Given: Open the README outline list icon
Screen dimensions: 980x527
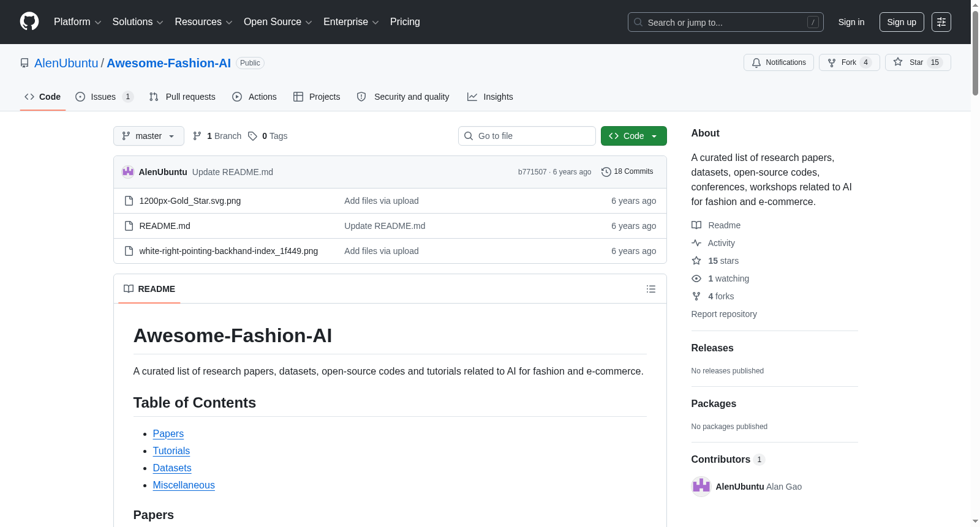Looking at the screenshot, I should [x=651, y=289].
